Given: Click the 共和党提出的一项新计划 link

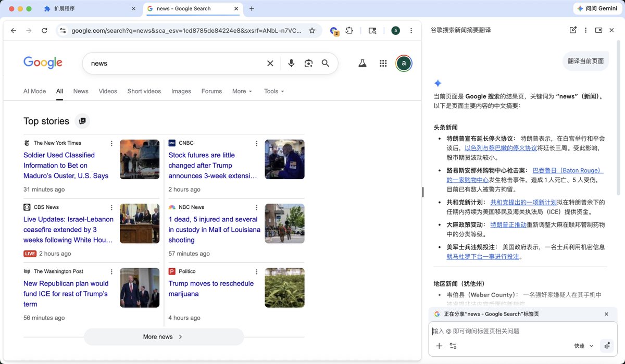Looking at the screenshot, I should click(x=523, y=202).
